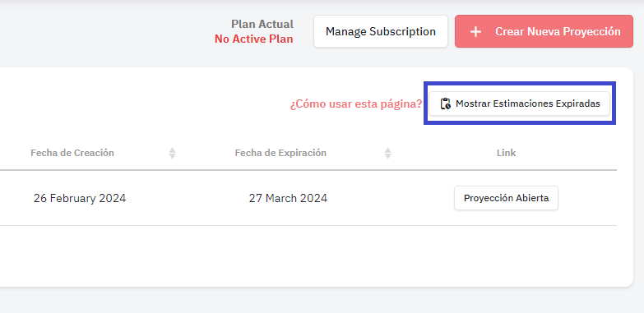Image resolution: width=644 pixels, height=313 pixels.
Task: Select the 26 February 2024 creation date cell
Action: coord(80,199)
